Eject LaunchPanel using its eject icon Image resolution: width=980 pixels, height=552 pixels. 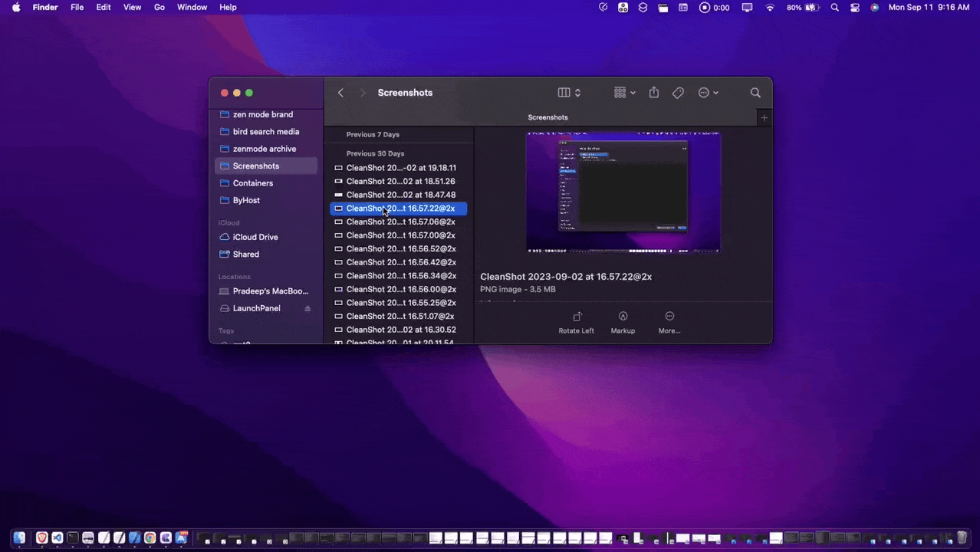[307, 308]
